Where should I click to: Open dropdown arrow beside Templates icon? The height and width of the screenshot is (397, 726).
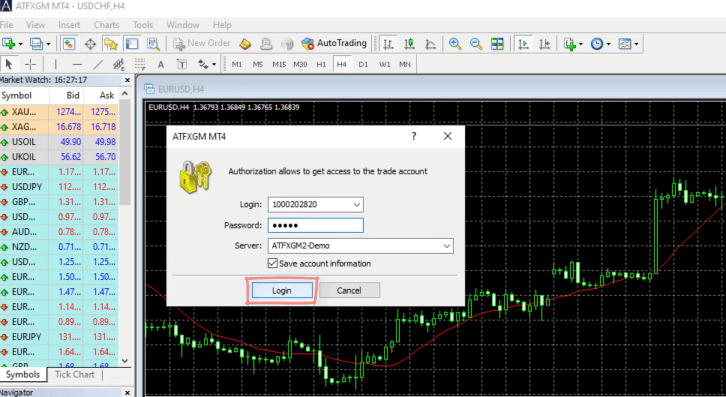[x=636, y=44]
